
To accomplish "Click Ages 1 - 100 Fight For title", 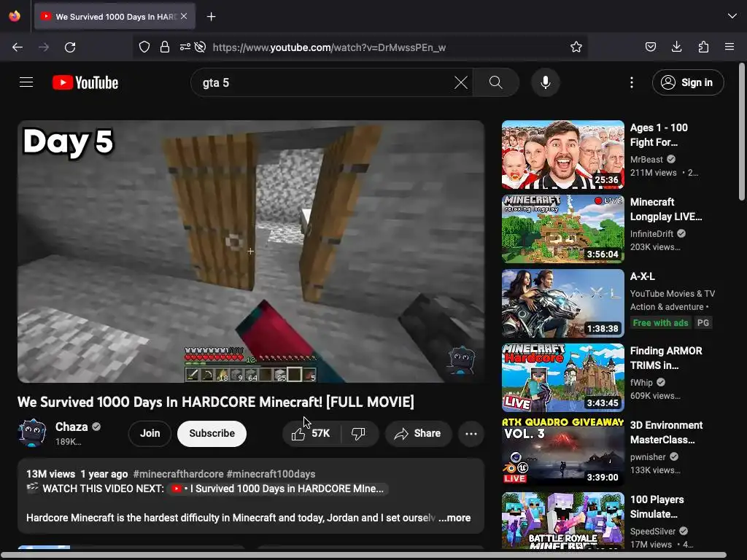I will point(659,135).
